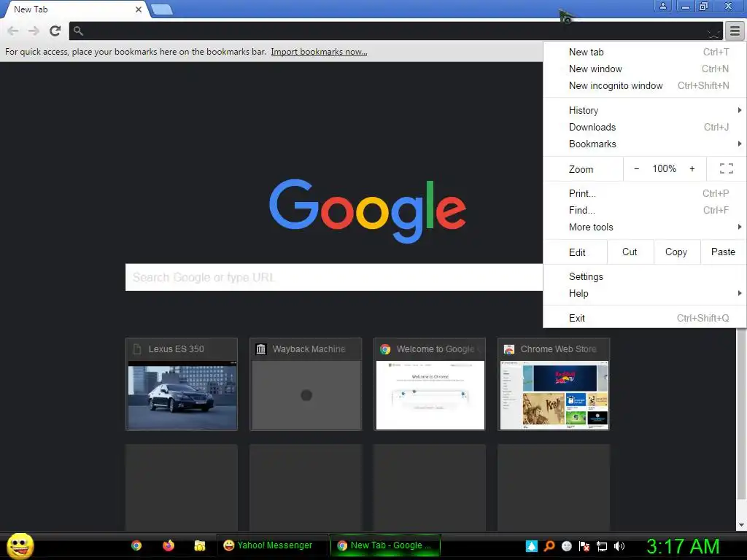The height and width of the screenshot is (560, 747).
Task: Click Copy in the Edit row
Action: point(676,252)
